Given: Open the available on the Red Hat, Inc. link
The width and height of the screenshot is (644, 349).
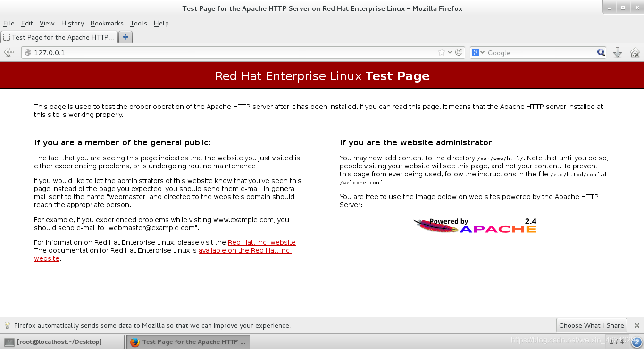Looking at the screenshot, I should tap(163, 255).
